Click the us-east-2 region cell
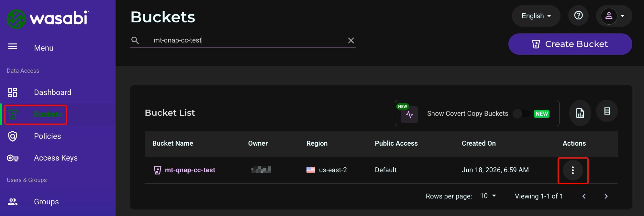 (x=333, y=170)
